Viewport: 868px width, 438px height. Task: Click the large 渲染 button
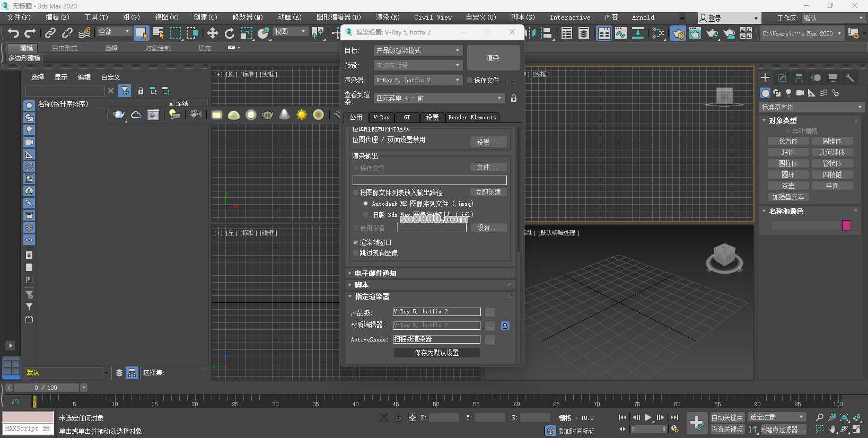pos(493,58)
